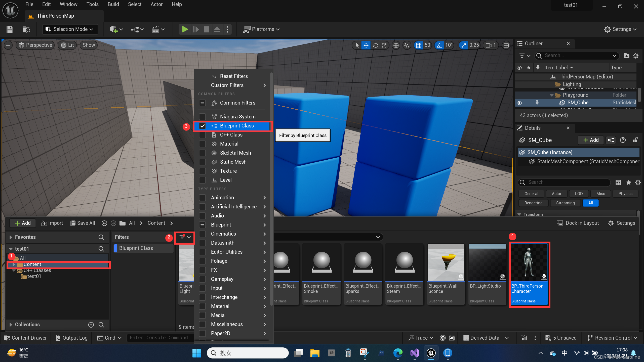Open the Unreal Engine taskbar icon
Image resolution: width=644 pixels, height=362 pixels.
click(x=431, y=353)
